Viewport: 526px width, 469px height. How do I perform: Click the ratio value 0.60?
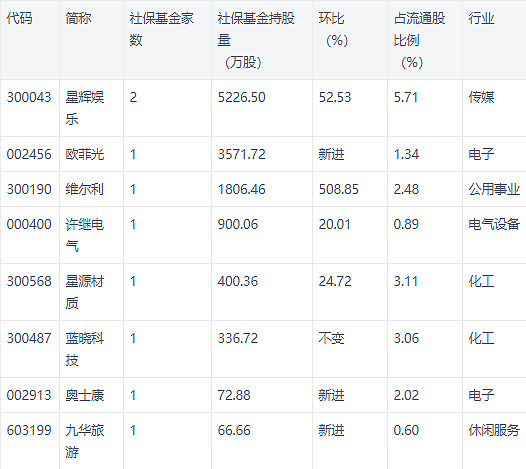click(x=406, y=430)
